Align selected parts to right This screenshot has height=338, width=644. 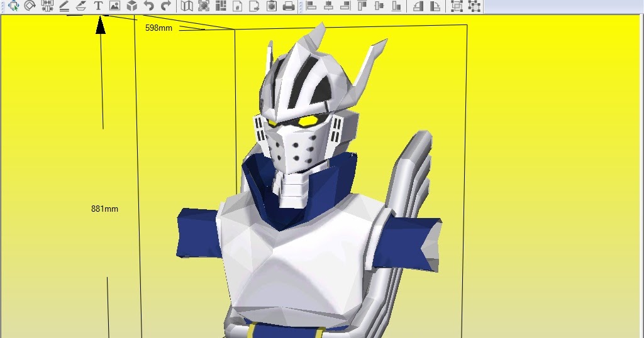[345, 6]
